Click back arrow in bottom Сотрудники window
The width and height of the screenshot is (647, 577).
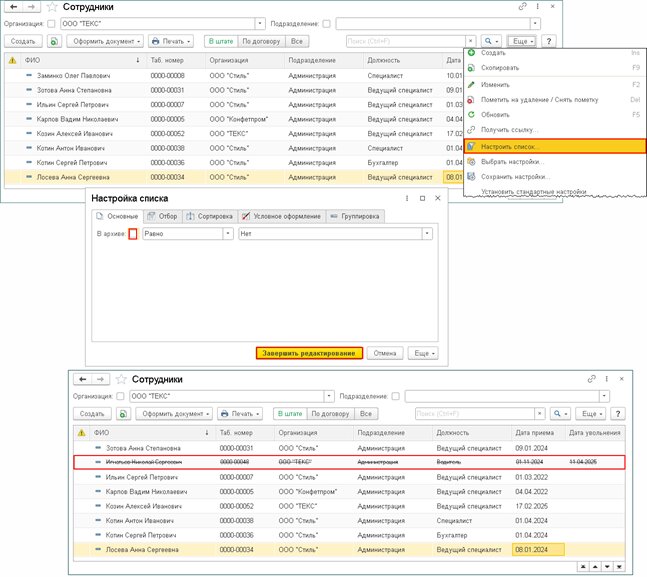[83, 379]
